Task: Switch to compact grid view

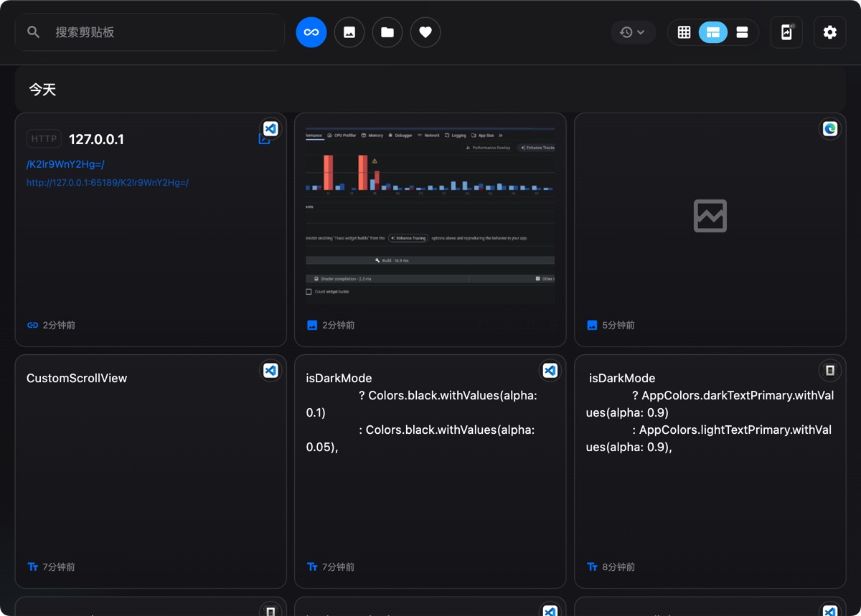Action: [x=684, y=32]
